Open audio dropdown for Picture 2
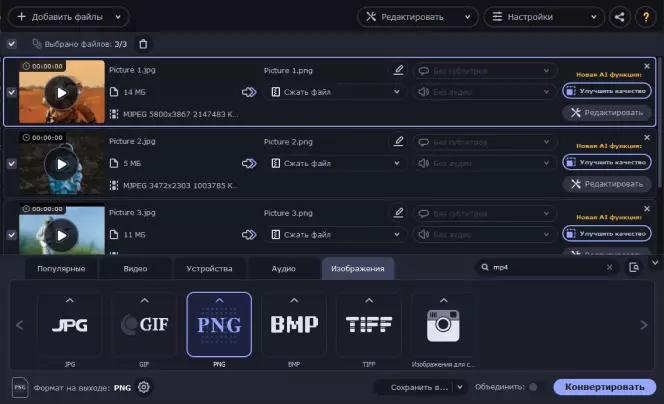664x404 pixels. (485, 163)
